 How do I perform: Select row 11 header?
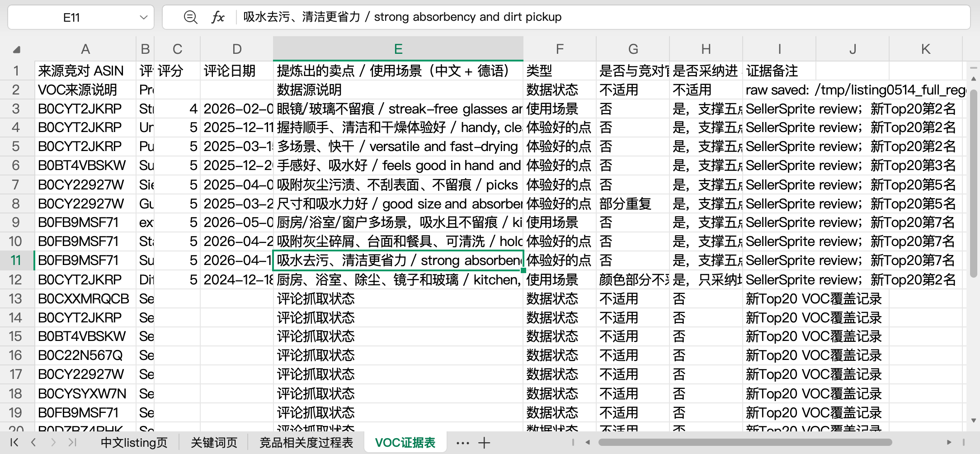coord(17,260)
